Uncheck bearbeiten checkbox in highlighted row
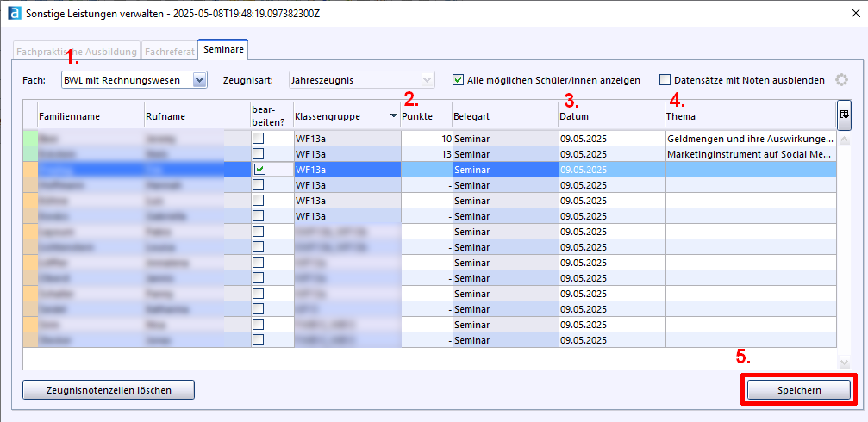This screenshot has width=868, height=422. point(259,170)
